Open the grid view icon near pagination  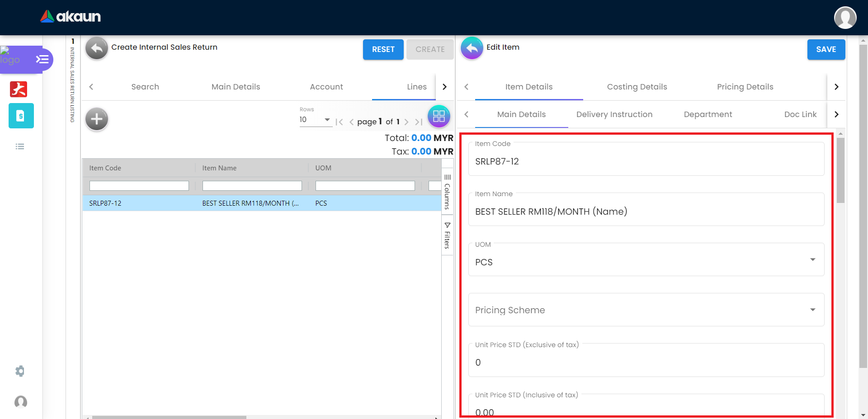coord(439,116)
